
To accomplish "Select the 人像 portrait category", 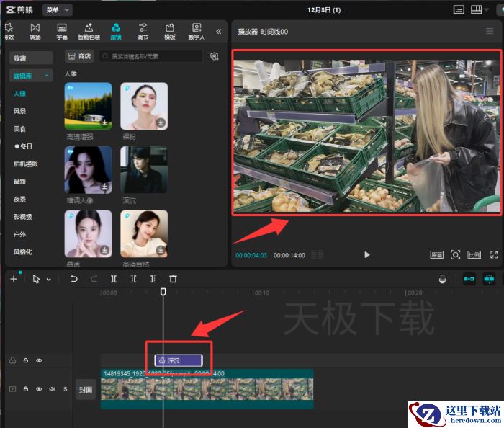I will pyautogui.click(x=19, y=93).
